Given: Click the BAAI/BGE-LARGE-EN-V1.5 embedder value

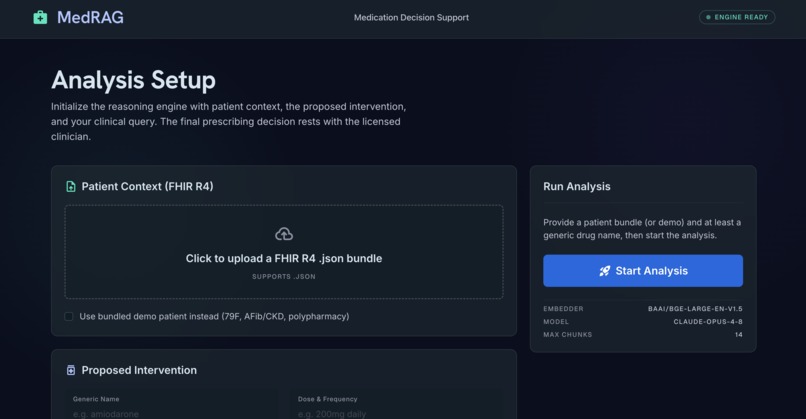Looking at the screenshot, I should [x=695, y=309].
